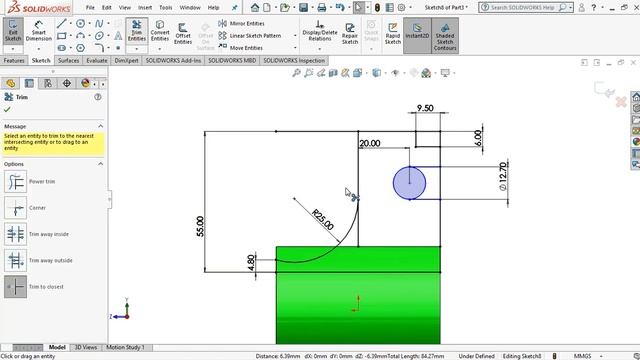640x360 pixels.
Task: Select the Line sketch tool
Action: (x=61, y=24)
